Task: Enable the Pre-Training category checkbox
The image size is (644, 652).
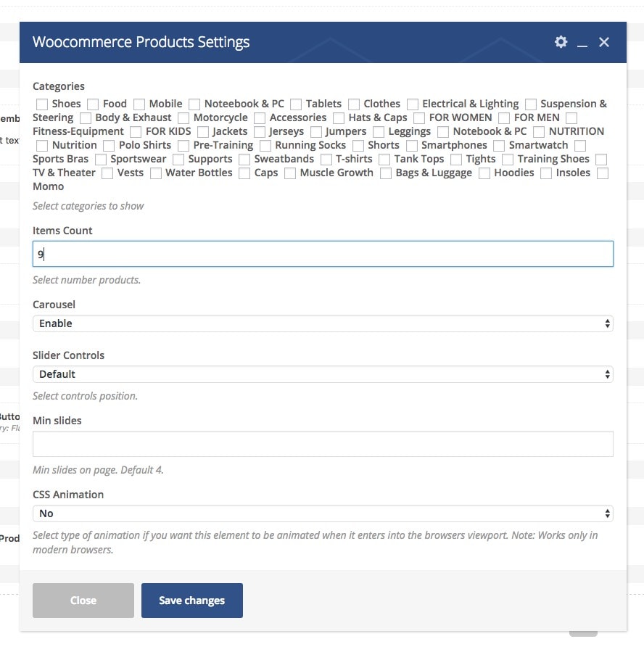Action: pos(183,146)
